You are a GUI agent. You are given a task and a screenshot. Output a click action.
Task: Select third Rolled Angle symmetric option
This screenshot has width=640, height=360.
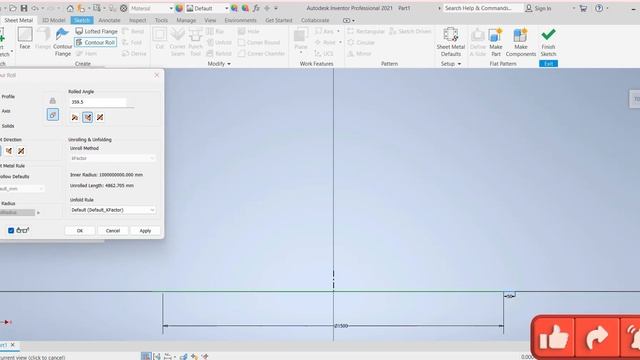coord(100,118)
